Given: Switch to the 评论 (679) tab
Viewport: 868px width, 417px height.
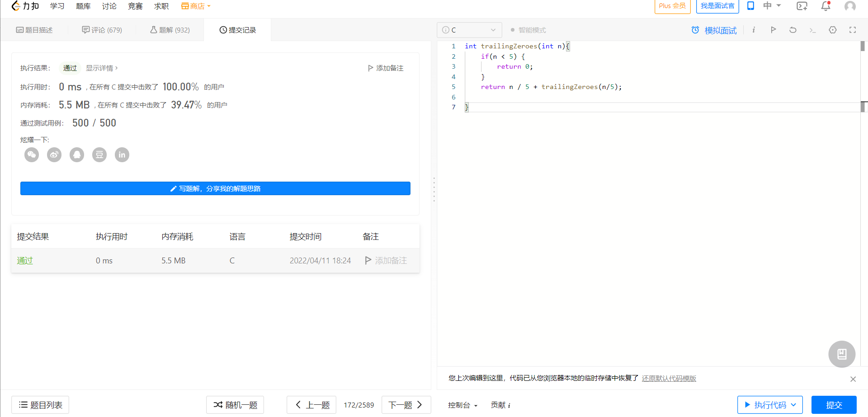Looking at the screenshot, I should (x=102, y=30).
